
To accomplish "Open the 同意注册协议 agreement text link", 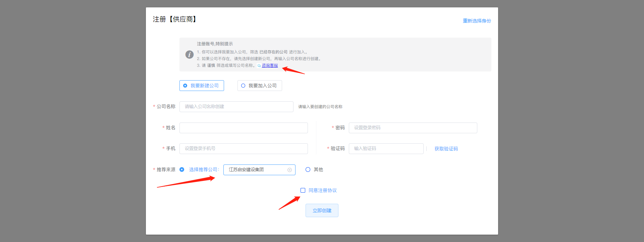I will [322, 190].
